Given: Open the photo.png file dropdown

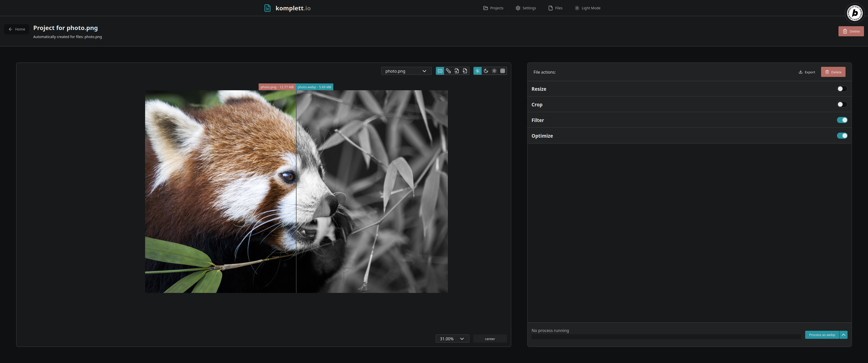Looking at the screenshot, I should click(406, 71).
